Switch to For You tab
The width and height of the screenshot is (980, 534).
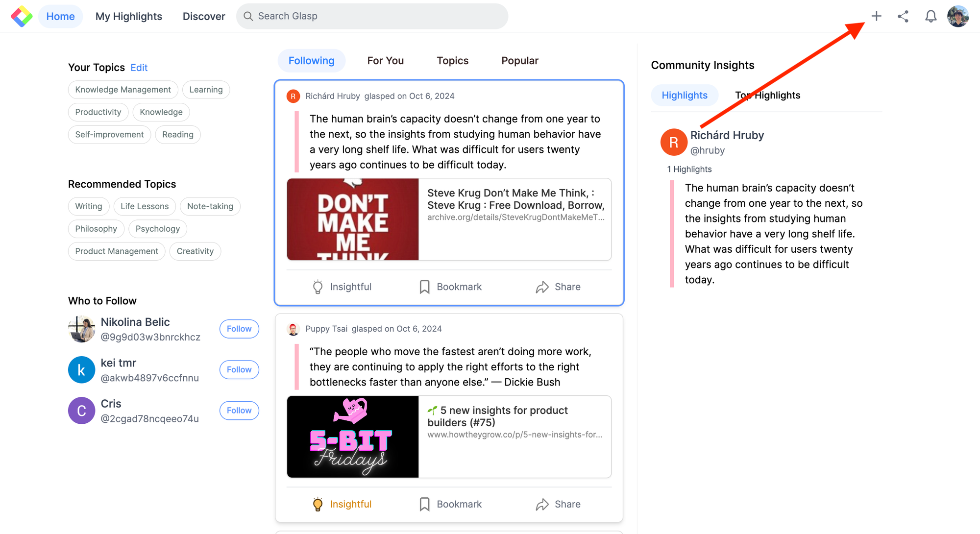[x=386, y=61]
